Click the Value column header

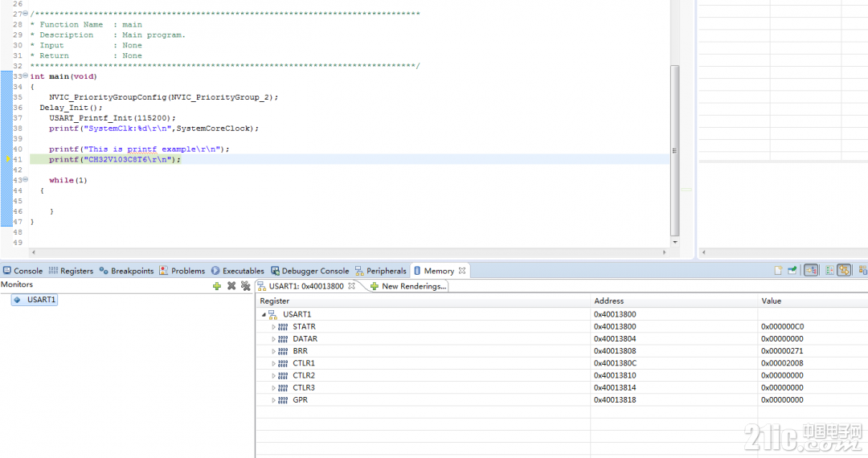[x=813, y=301]
